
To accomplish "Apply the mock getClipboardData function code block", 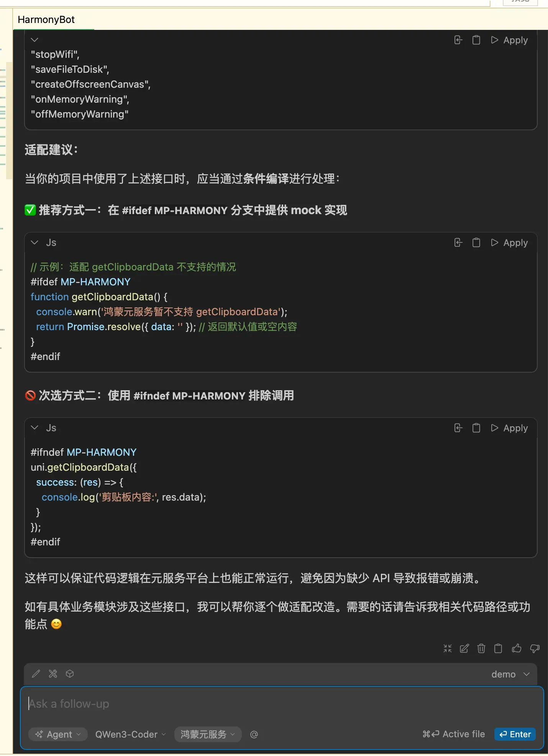I will point(510,243).
